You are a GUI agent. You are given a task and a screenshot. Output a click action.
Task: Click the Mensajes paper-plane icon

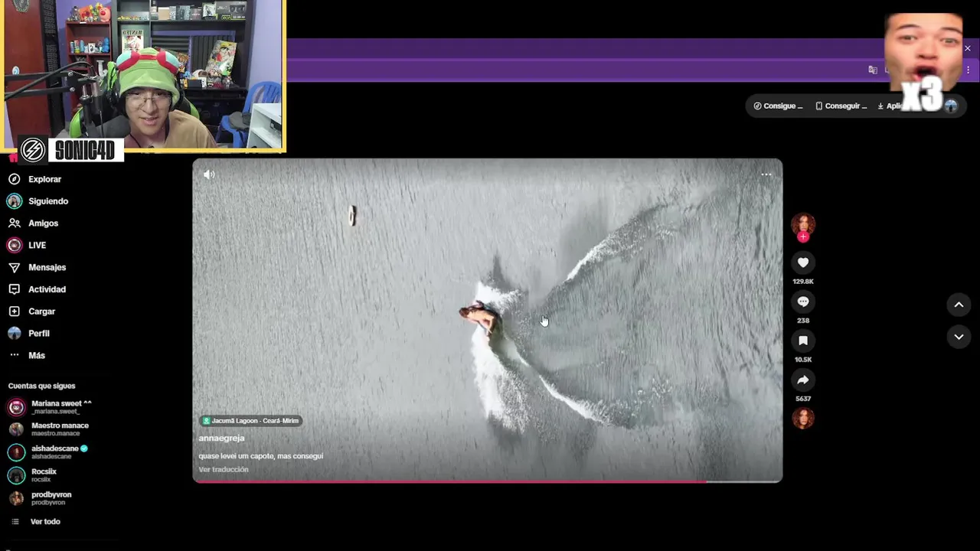point(14,268)
